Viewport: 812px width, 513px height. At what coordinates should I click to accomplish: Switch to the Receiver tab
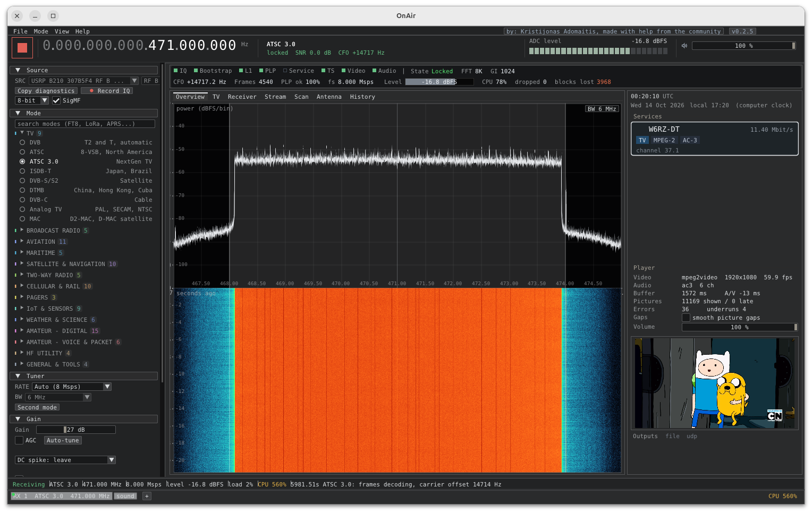[x=242, y=97]
